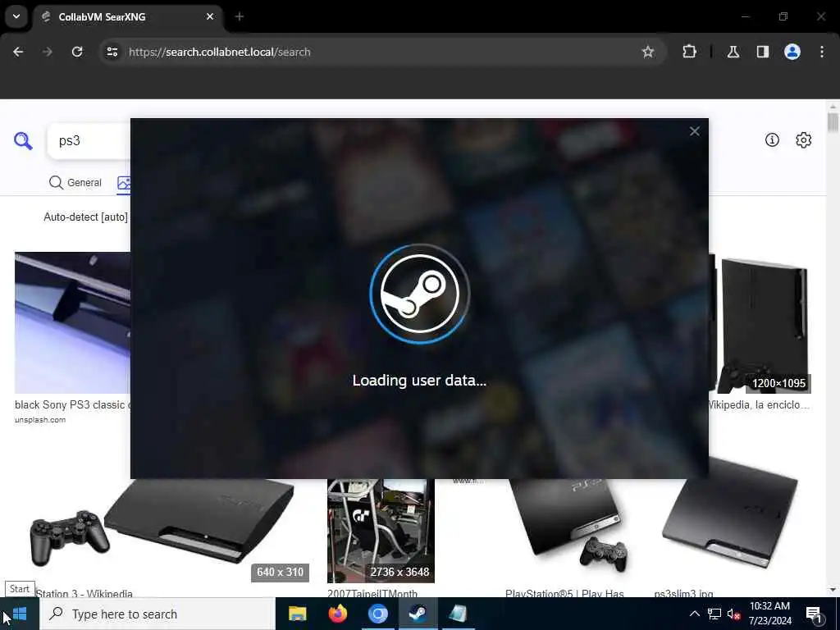
Task: Open the notification center icon
Action: [x=815, y=614]
